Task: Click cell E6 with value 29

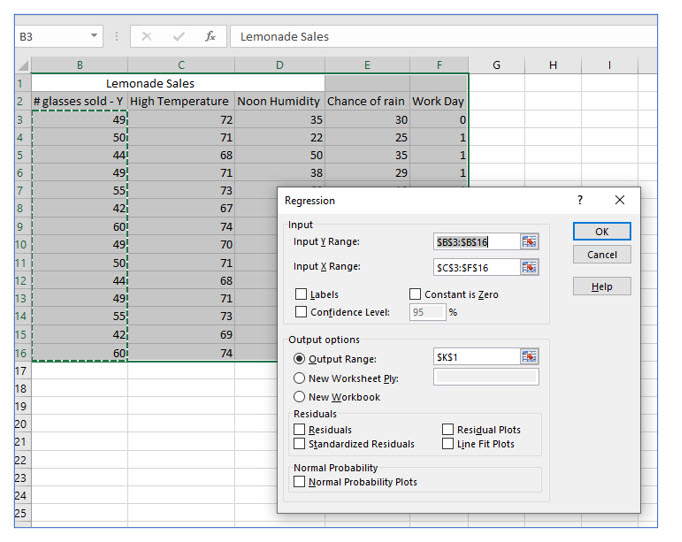Action: pyautogui.click(x=367, y=173)
